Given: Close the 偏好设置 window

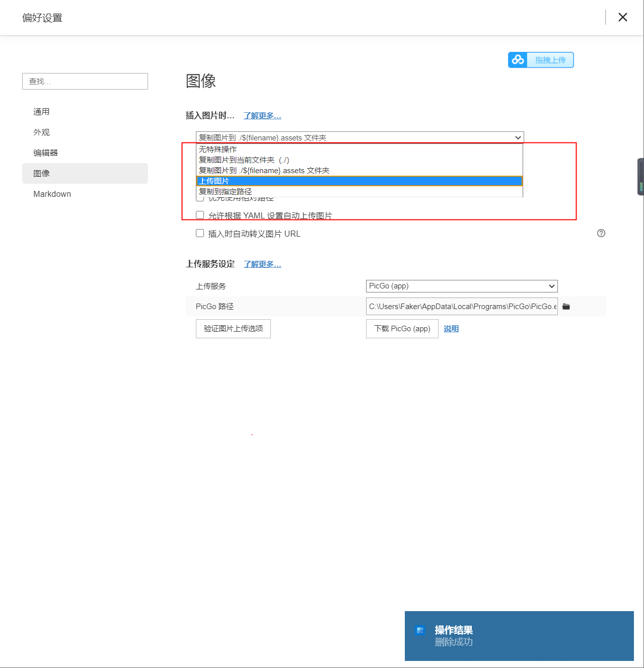Looking at the screenshot, I should [623, 17].
